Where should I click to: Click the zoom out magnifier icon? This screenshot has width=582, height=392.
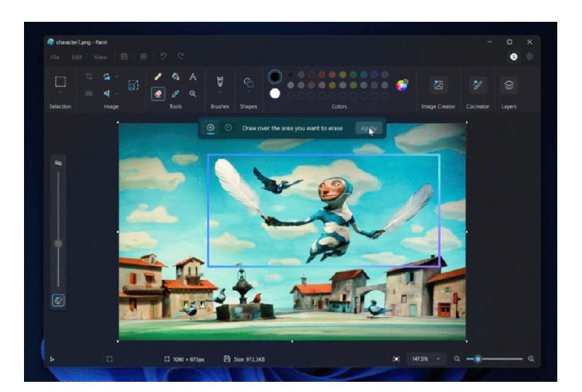457,359
